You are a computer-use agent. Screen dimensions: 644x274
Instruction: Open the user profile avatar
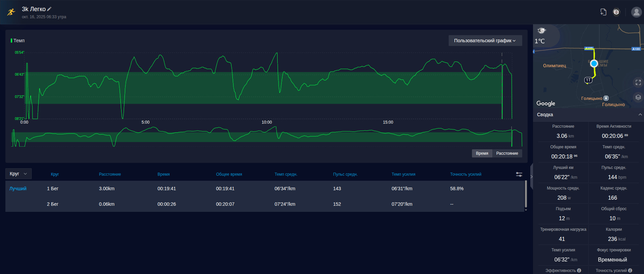click(636, 12)
